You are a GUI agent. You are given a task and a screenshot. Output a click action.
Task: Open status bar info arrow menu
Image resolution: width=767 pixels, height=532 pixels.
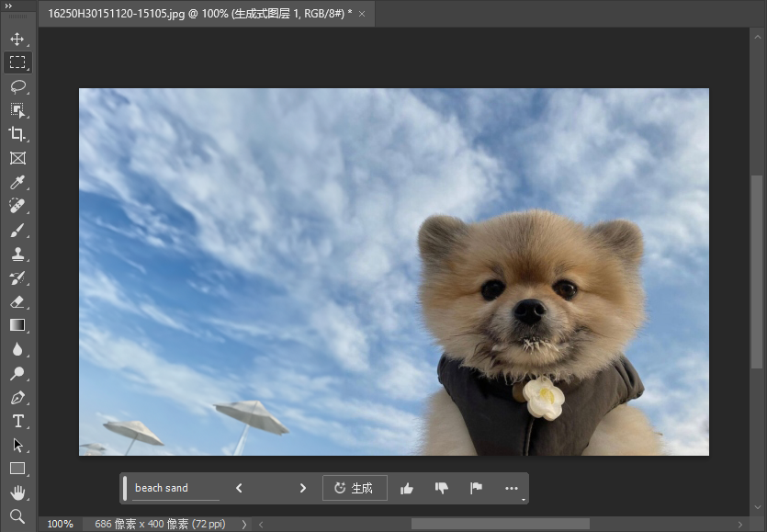244,524
